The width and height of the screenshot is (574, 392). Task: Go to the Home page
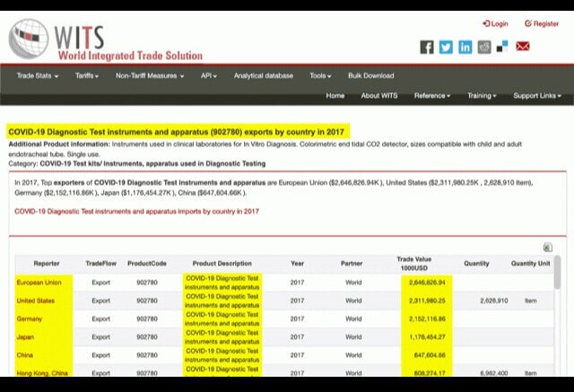point(335,95)
